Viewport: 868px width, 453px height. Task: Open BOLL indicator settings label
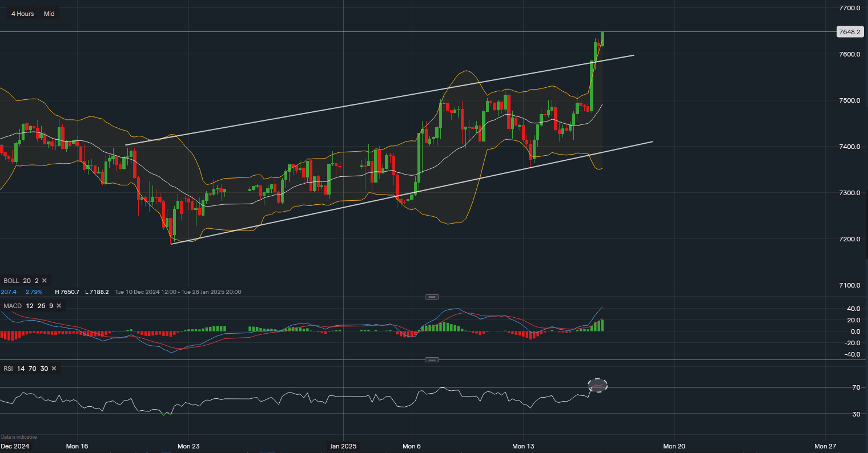tap(11, 281)
